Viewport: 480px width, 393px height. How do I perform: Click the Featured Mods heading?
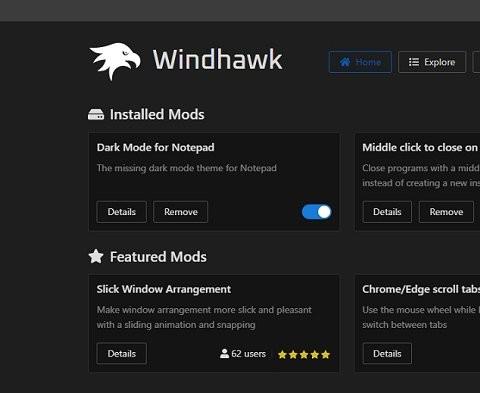(x=158, y=257)
